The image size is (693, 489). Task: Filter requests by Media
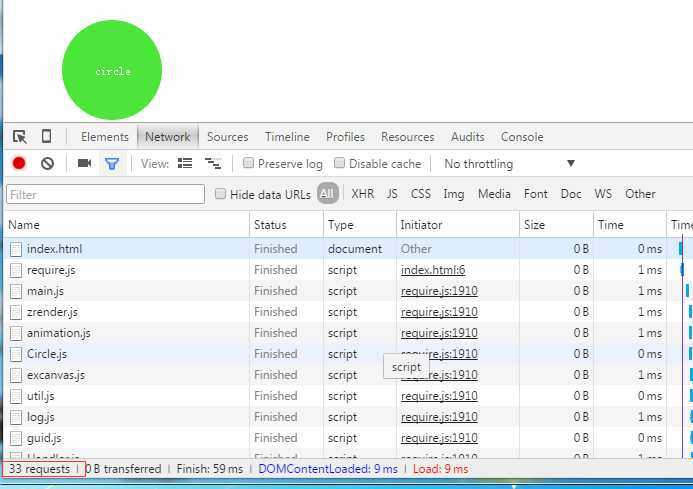494,194
